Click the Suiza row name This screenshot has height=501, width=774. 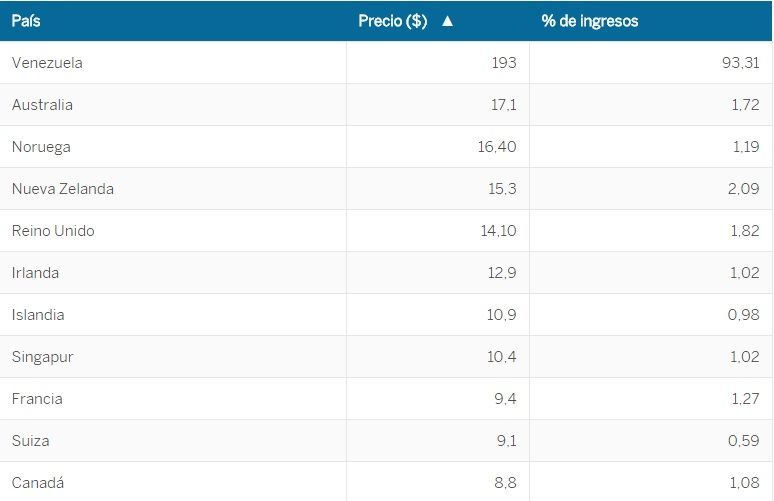(30, 441)
